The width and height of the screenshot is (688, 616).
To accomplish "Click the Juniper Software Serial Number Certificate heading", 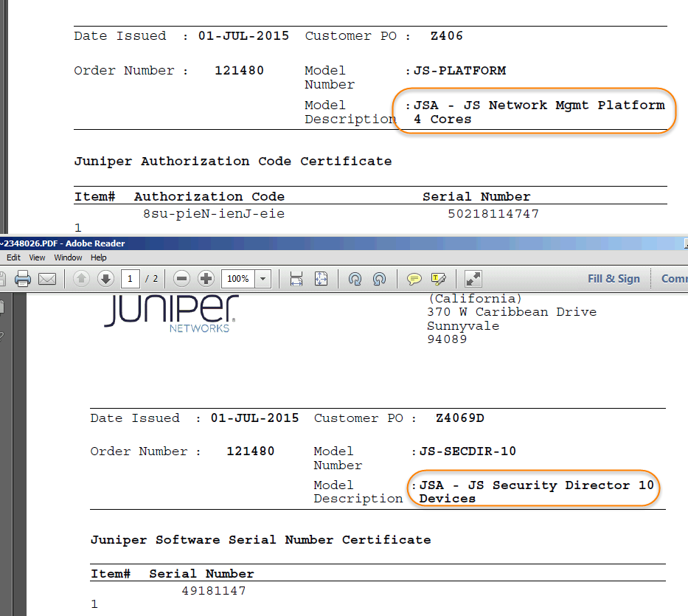I will pos(260,540).
